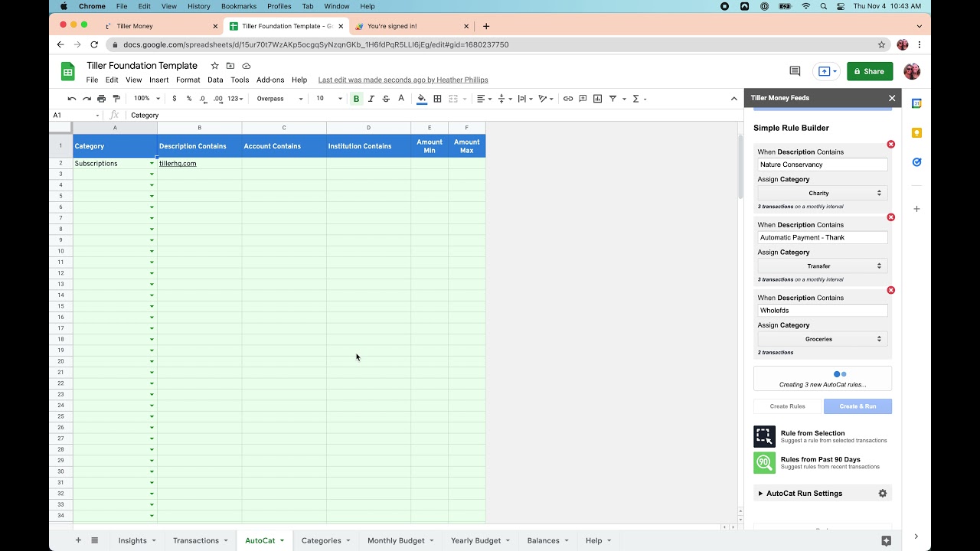Image resolution: width=980 pixels, height=551 pixels.
Task: Click the undo icon in toolbar
Action: tap(72, 99)
